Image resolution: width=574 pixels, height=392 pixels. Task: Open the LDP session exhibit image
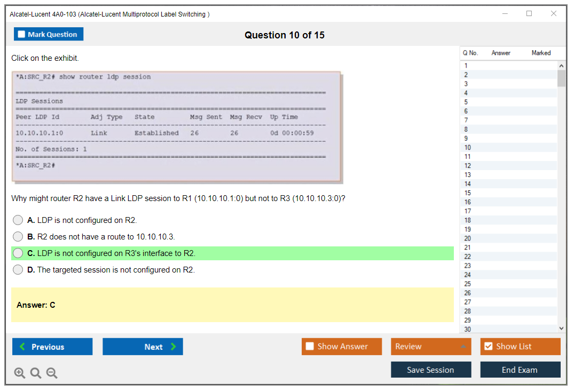click(x=176, y=126)
